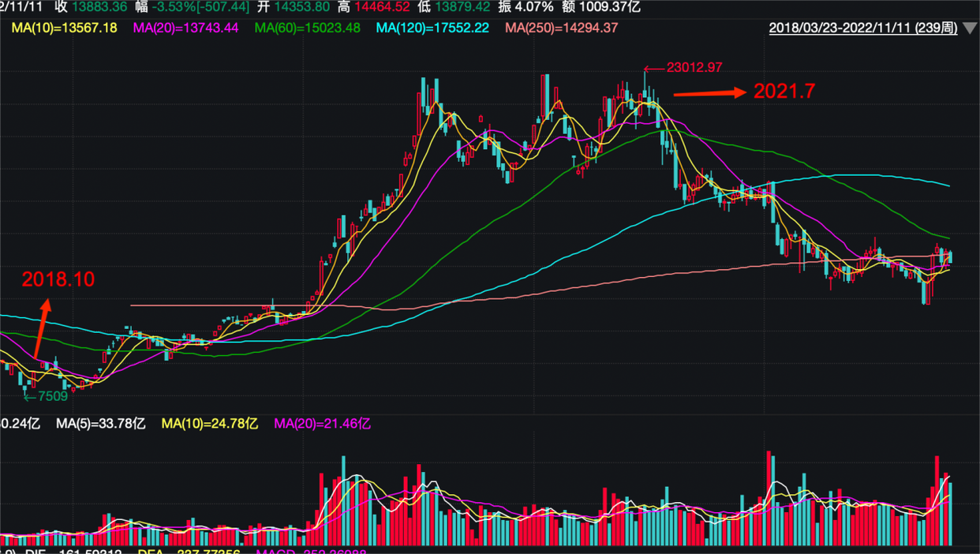
Task: Click the 2018/03/23-2022/11/11 date range link
Action: coord(862,28)
